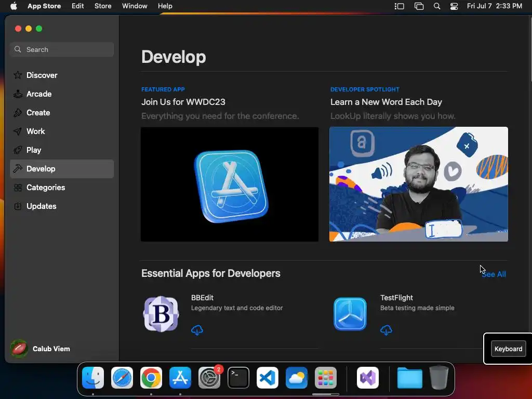Click the Keyboard button
532x399 pixels.
click(x=508, y=349)
